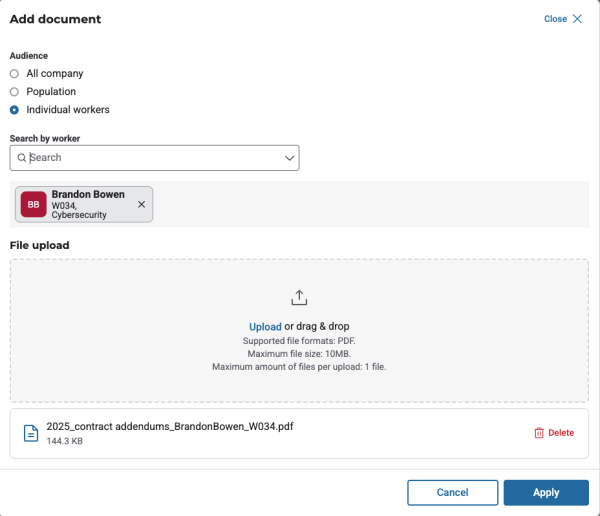Click the blue Upload link

[x=265, y=326]
